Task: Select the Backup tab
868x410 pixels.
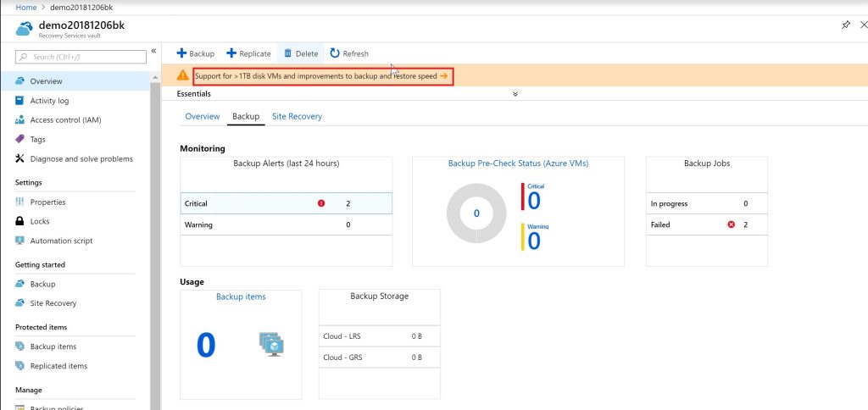Action: (x=246, y=117)
